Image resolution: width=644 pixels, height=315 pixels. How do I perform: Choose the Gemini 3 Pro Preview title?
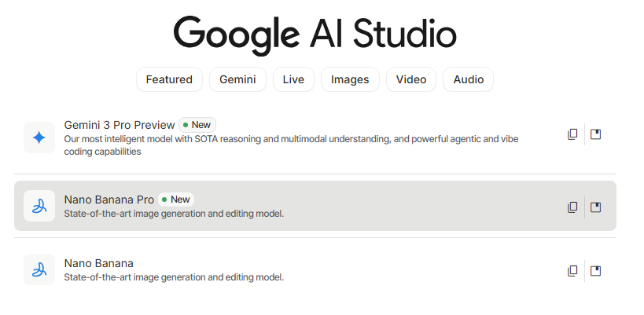(120, 125)
